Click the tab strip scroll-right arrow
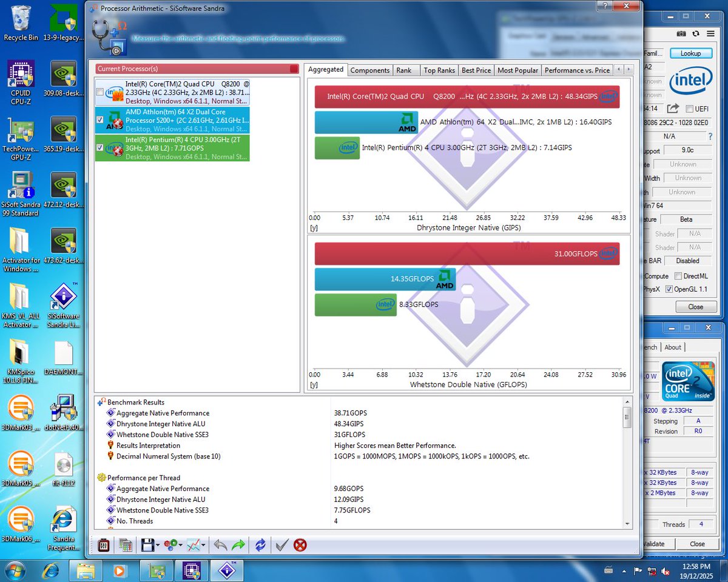728x582 pixels. click(629, 70)
